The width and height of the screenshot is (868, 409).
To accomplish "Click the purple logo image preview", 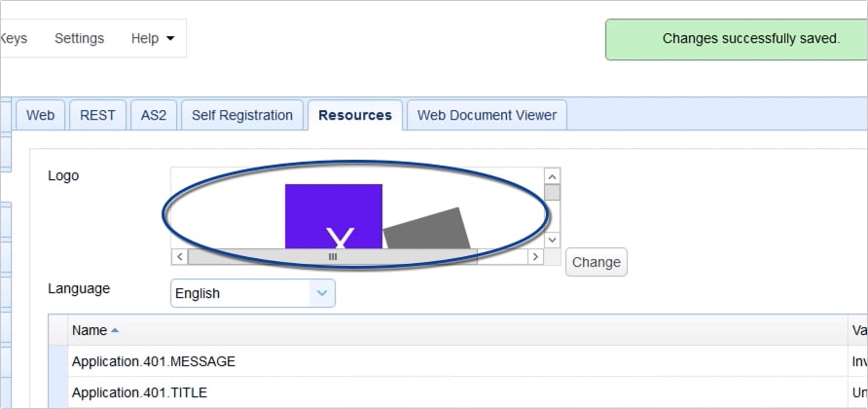I will click(x=333, y=216).
